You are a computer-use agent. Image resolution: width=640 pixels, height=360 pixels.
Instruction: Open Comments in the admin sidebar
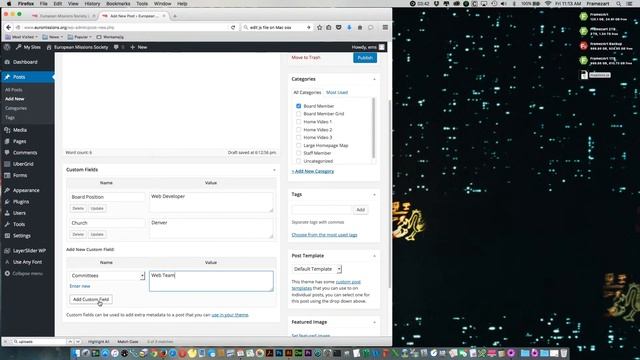pyautogui.click(x=25, y=153)
